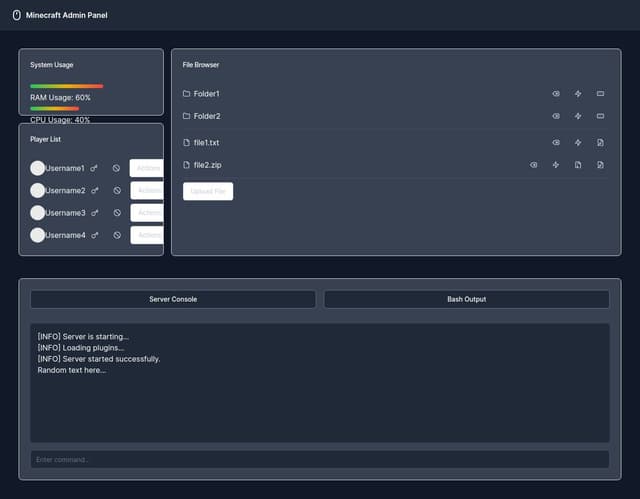The image size is (640, 499).
Task: Click the rectangle icon in Folder1 row
Action: pos(600,94)
